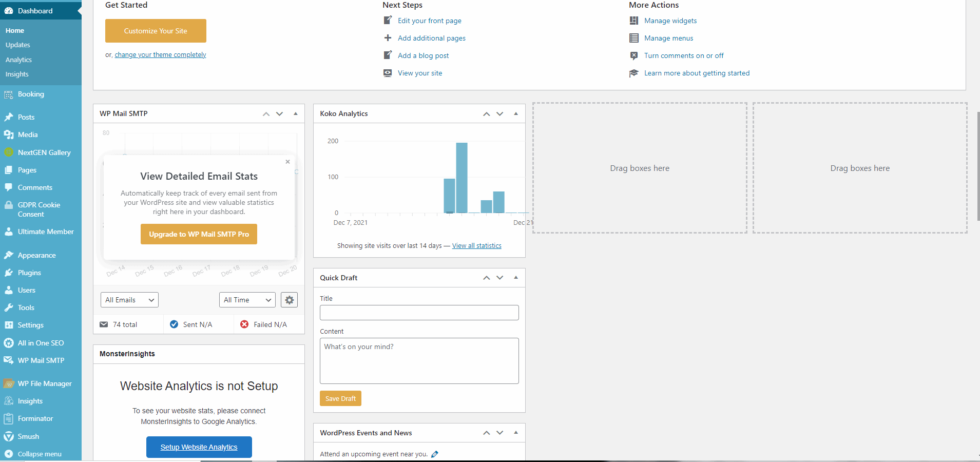Screen dimensions: 980x462
Task: Open the Media library from the sidebar
Action: coord(27,134)
